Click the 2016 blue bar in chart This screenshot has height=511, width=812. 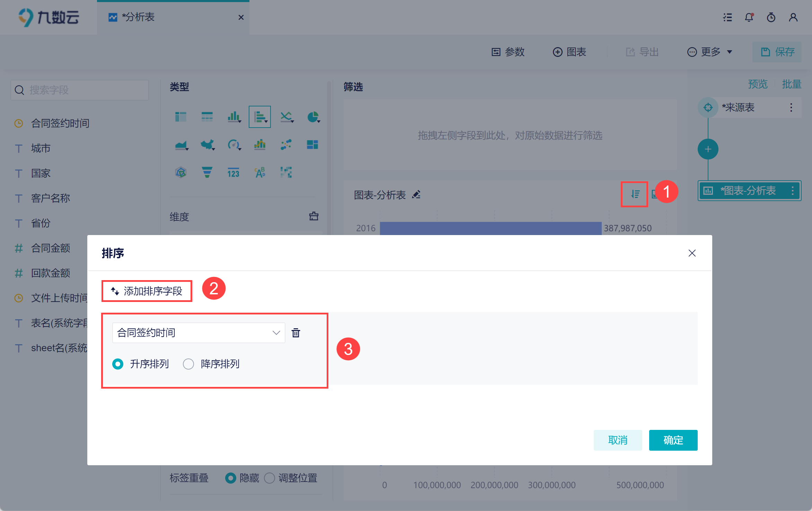point(491,228)
